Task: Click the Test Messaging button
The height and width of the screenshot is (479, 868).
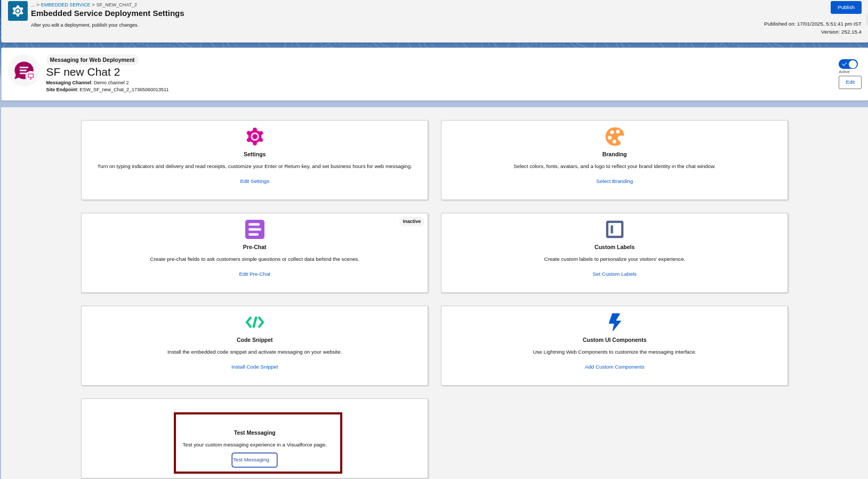Action: pos(254,460)
